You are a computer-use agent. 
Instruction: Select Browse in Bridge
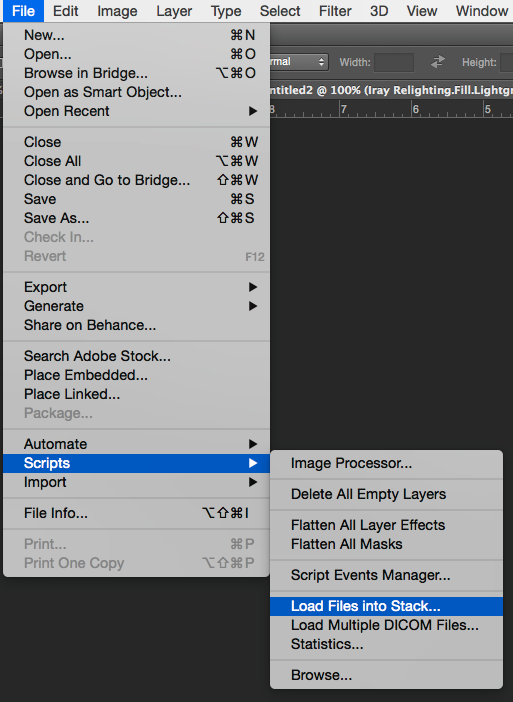[136, 73]
